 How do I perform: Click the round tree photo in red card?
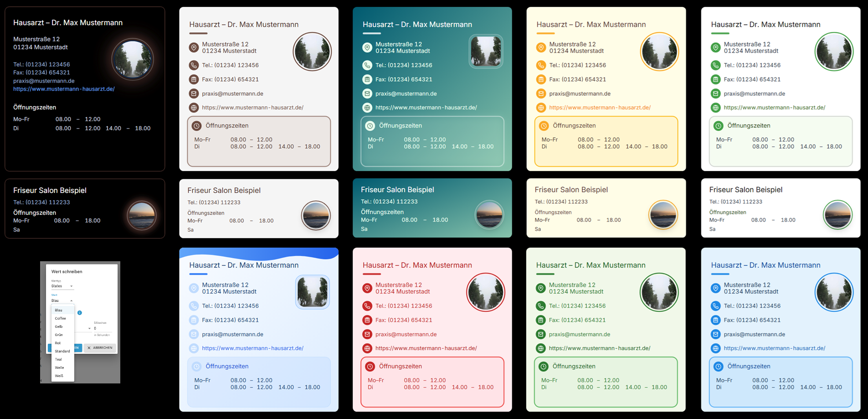coord(486,292)
